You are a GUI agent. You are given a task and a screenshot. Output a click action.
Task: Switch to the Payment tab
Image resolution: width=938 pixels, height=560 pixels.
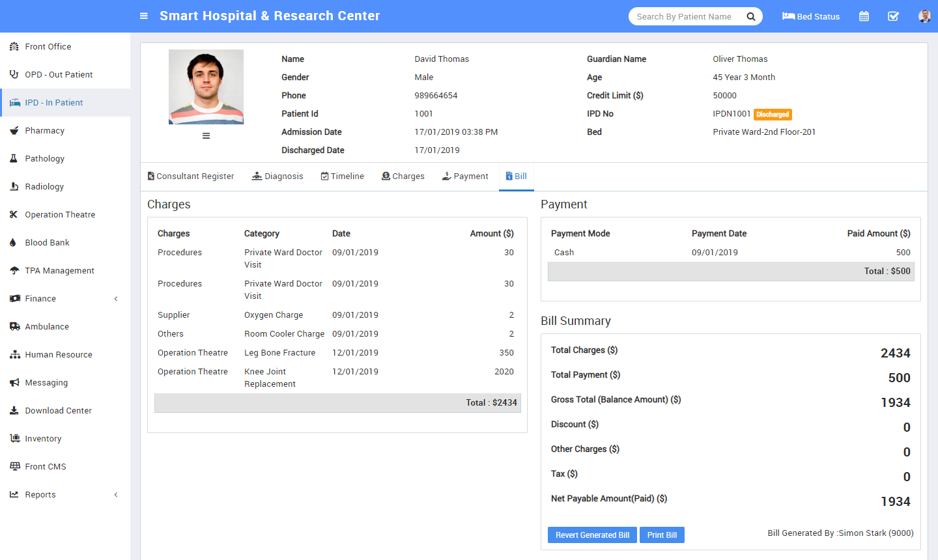pyautogui.click(x=465, y=176)
